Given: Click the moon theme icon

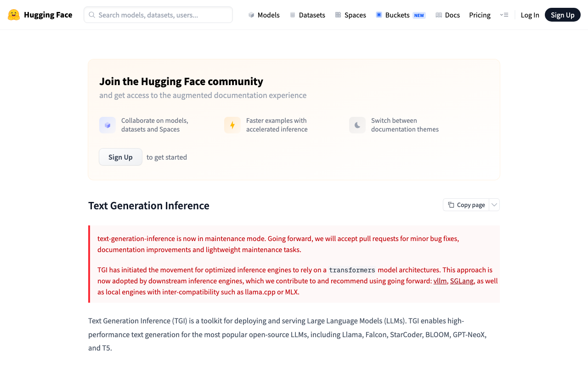Looking at the screenshot, I should pyautogui.click(x=357, y=125).
